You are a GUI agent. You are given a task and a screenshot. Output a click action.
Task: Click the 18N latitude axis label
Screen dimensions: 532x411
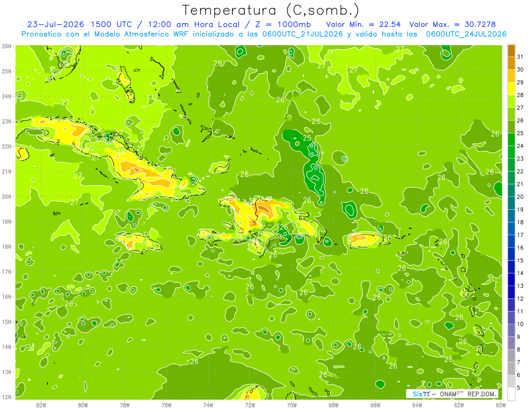pos(6,246)
